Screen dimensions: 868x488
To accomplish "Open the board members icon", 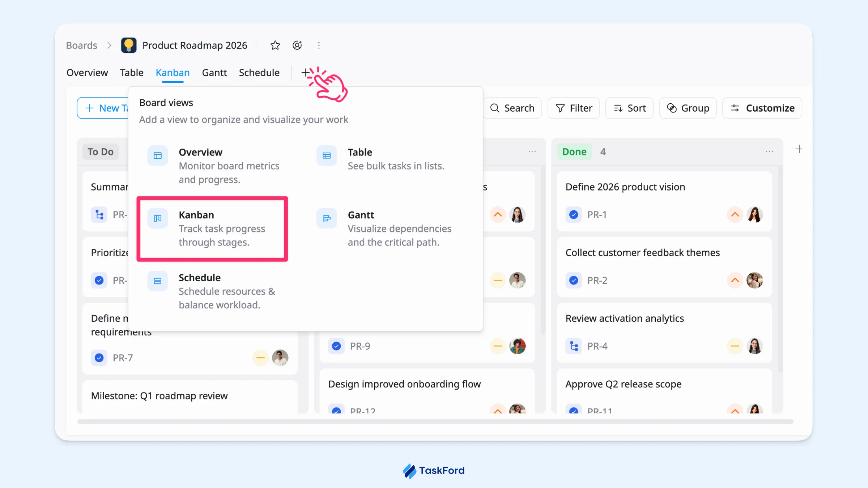I will coord(297,45).
